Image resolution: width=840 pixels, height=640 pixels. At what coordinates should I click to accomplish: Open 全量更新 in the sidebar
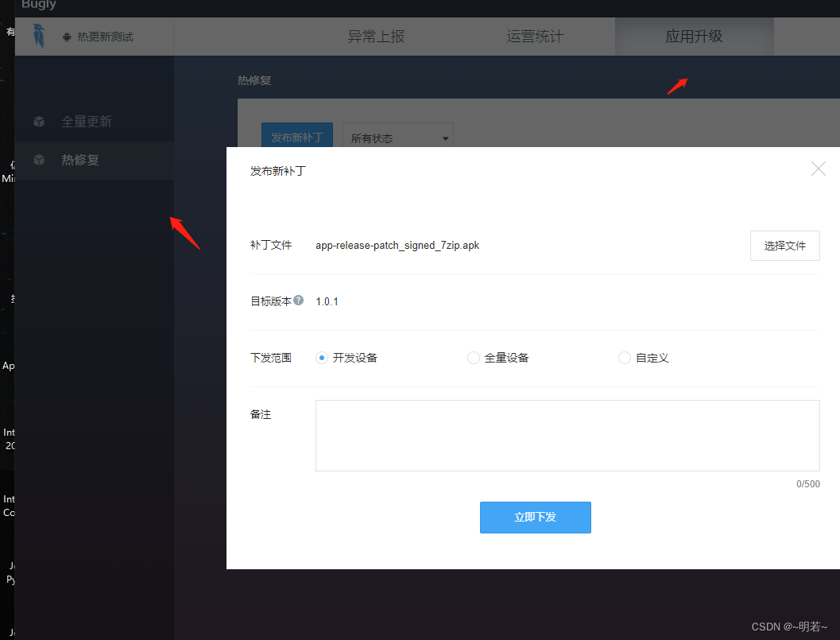click(95, 122)
